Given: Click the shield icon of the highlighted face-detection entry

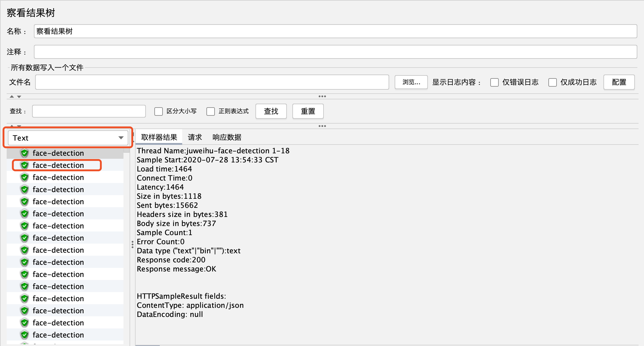Looking at the screenshot, I should tap(25, 165).
